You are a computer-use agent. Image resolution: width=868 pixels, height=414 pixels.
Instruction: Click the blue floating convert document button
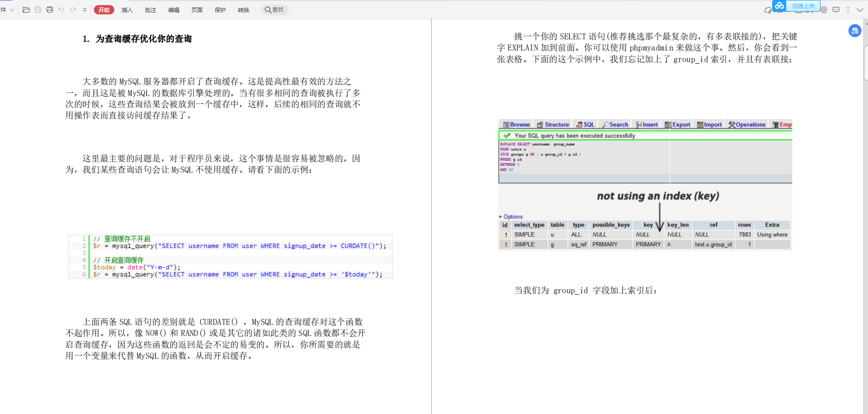(x=855, y=31)
